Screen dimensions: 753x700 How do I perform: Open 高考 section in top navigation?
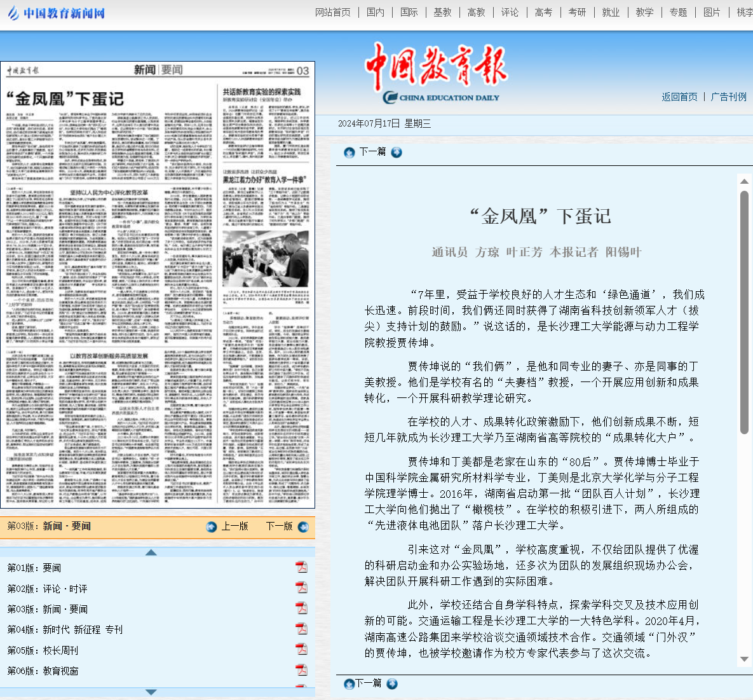[x=543, y=13]
